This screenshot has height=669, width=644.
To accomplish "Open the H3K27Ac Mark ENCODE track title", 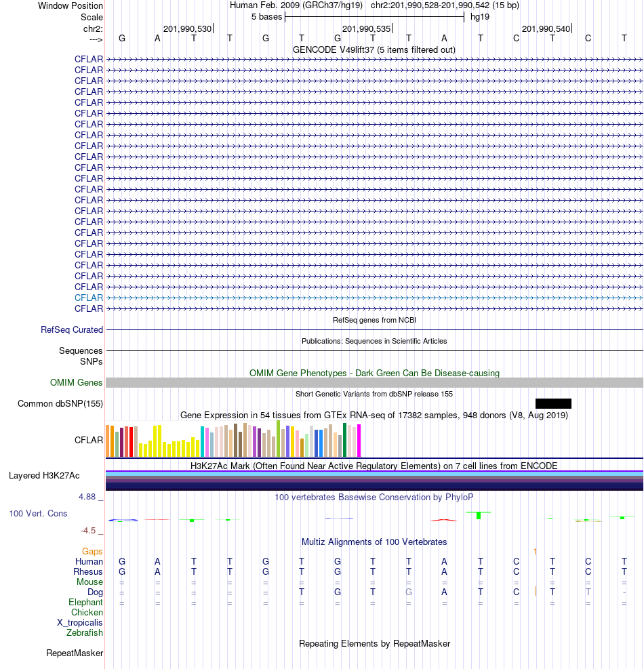I will pos(374,466).
